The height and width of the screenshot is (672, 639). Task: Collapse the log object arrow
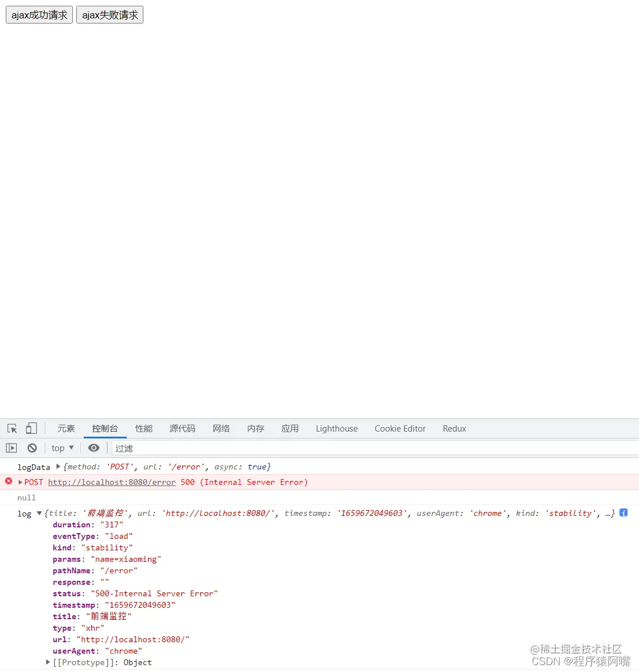tap(39, 514)
